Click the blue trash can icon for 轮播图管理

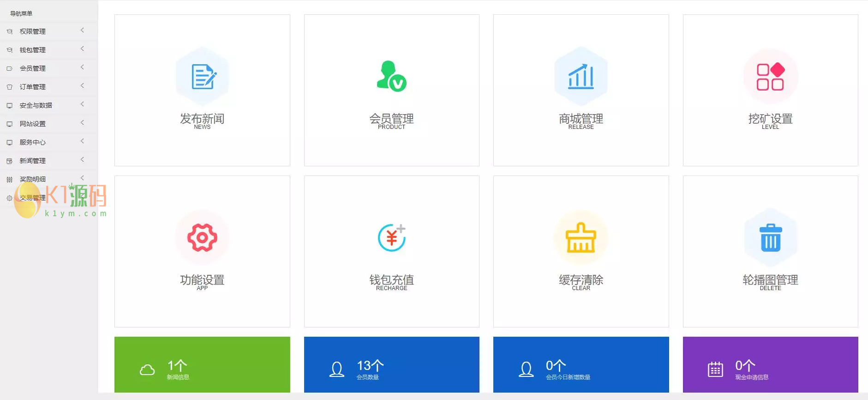[x=771, y=237]
